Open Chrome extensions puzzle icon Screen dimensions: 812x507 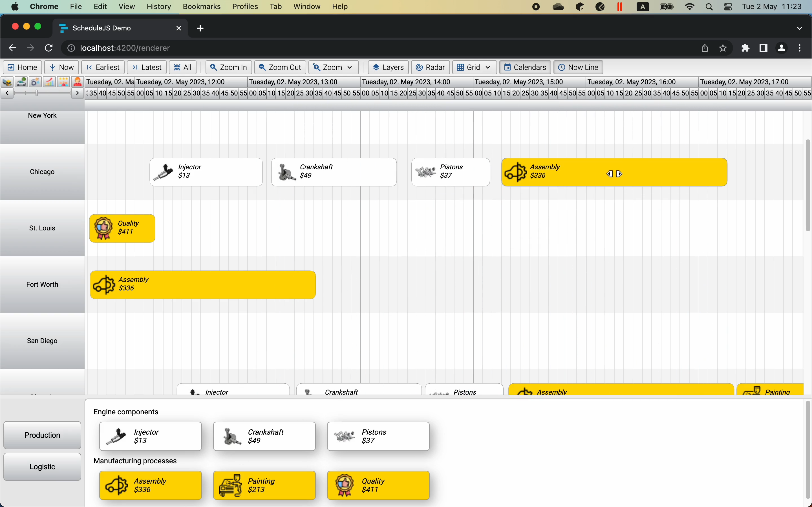click(745, 48)
